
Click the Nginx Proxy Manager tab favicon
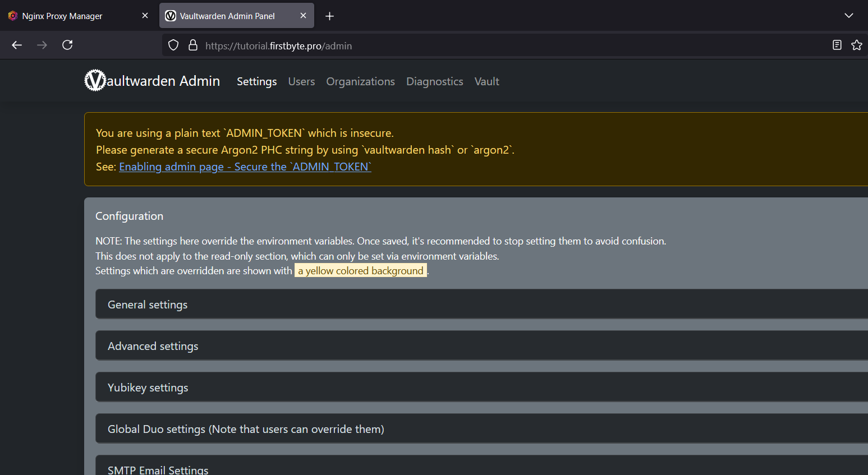coord(12,15)
